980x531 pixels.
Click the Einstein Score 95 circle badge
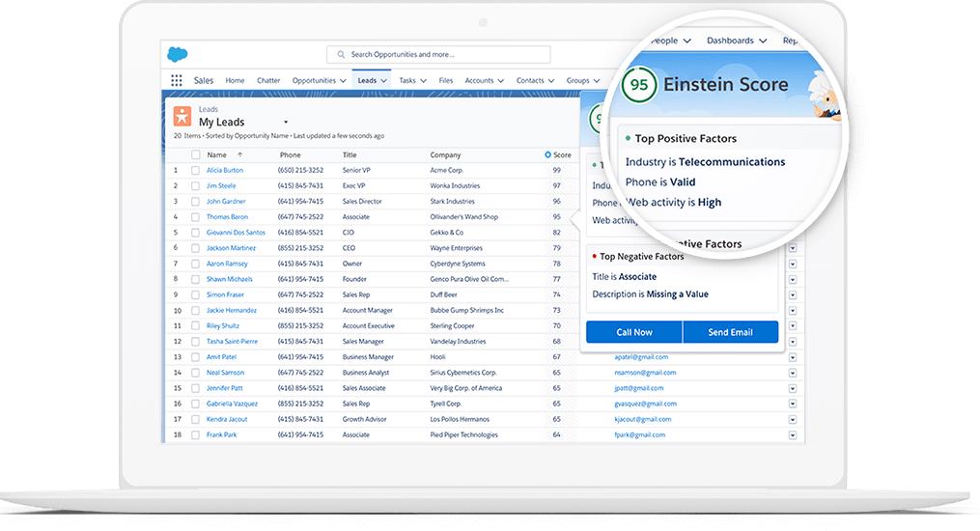638,85
